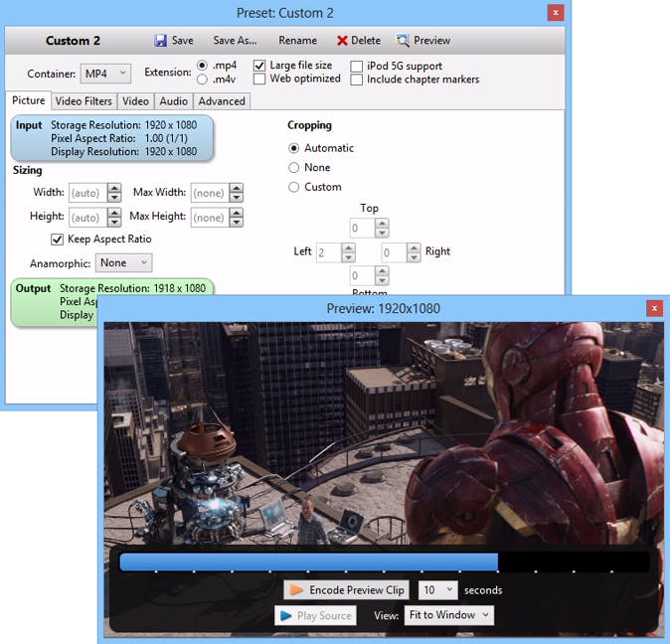Select the .mp4 extension radio button
The width and height of the screenshot is (670, 644).
click(202, 66)
